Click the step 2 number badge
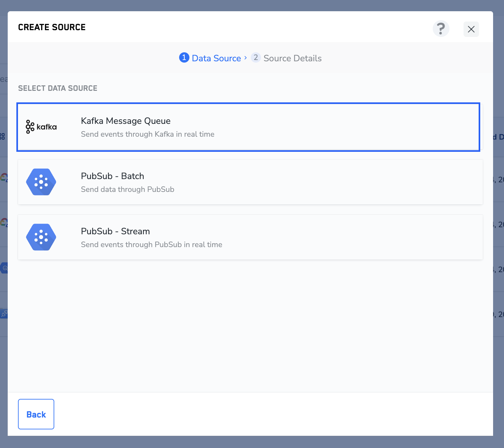The image size is (504, 448). [x=256, y=57]
